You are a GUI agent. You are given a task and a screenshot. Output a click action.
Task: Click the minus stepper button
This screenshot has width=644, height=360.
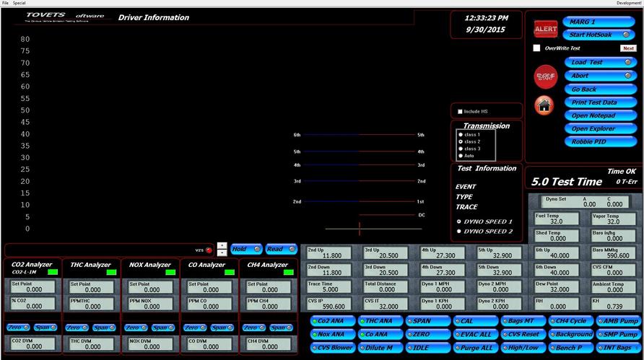tap(222, 253)
